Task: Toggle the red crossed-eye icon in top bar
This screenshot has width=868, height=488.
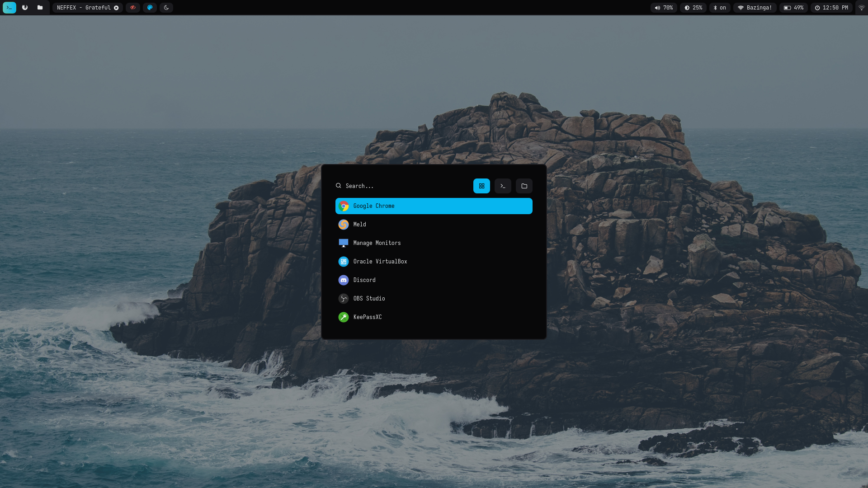Action: click(x=133, y=8)
